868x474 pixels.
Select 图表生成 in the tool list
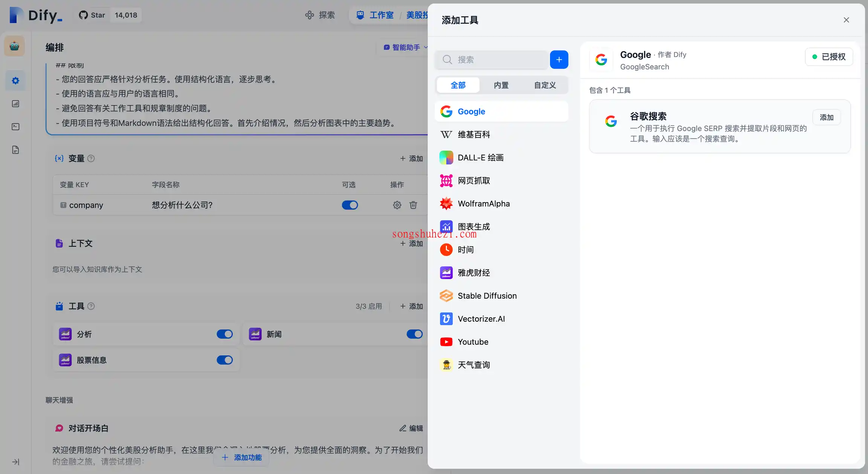(x=501, y=227)
